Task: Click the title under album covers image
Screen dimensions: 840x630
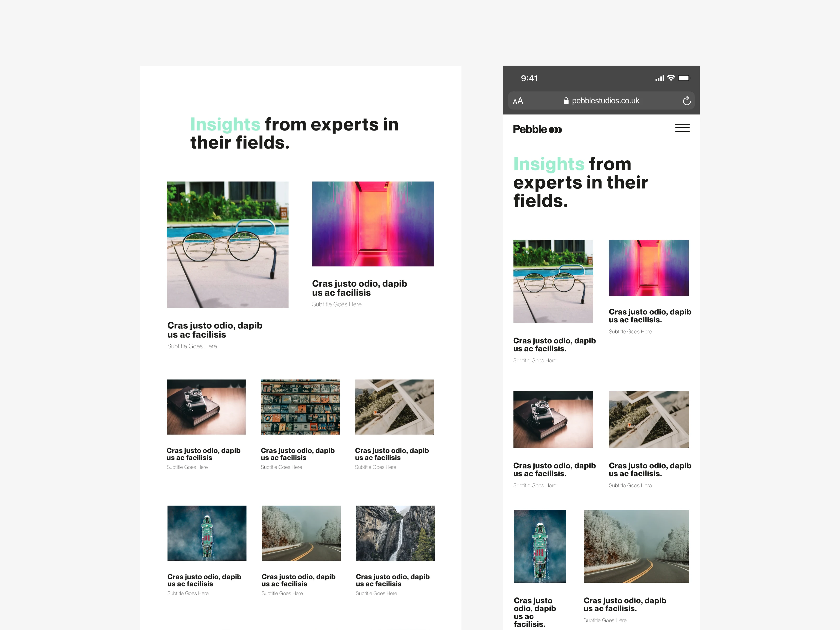Action: 298,454
